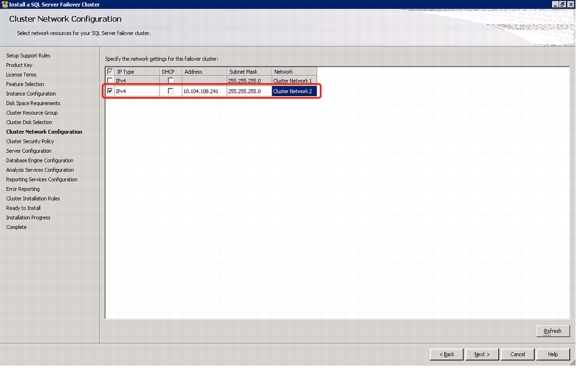The width and height of the screenshot is (578, 369).
Task: Select License Terms step
Action: pyautogui.click(x=21, y=75)
